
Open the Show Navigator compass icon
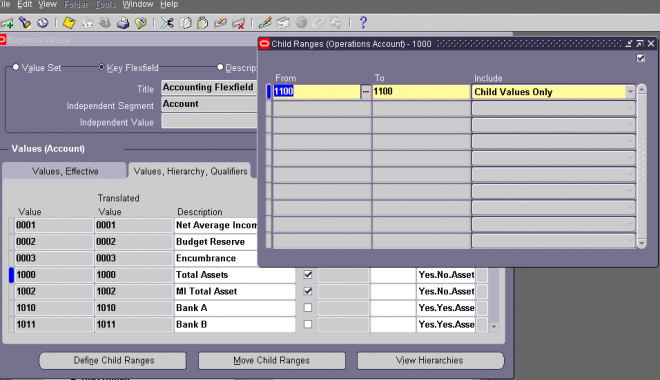(43, 23)
